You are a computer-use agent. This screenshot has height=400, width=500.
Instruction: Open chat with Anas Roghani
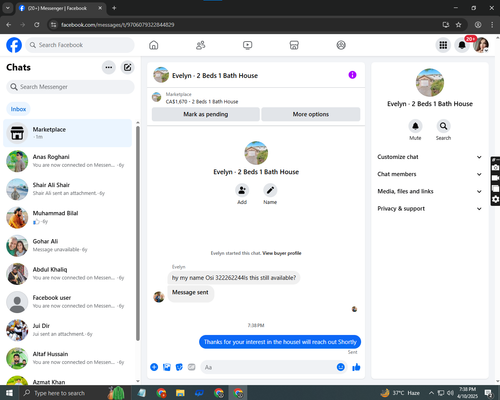click(x=68, y=161)
